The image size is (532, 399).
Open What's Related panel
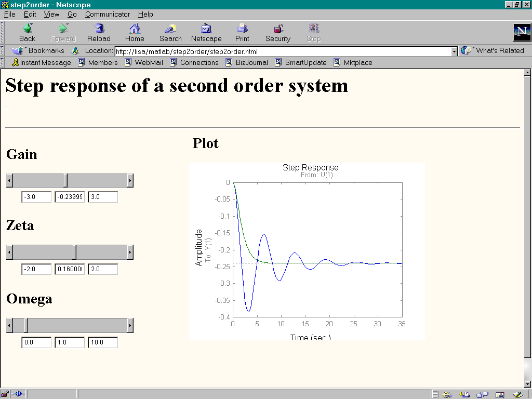pos(493,50)
